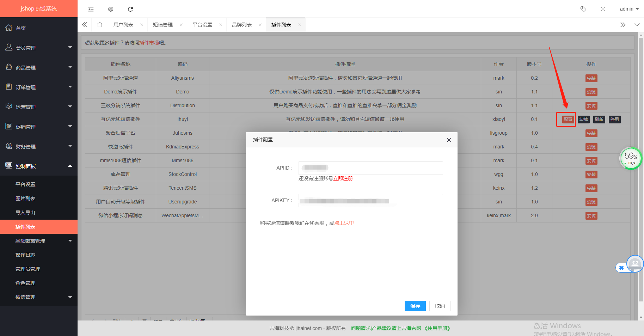The height and width of the screenshot is (336, 644).
Task: Click the sidebar collapse menu icon
Action: 91,9
